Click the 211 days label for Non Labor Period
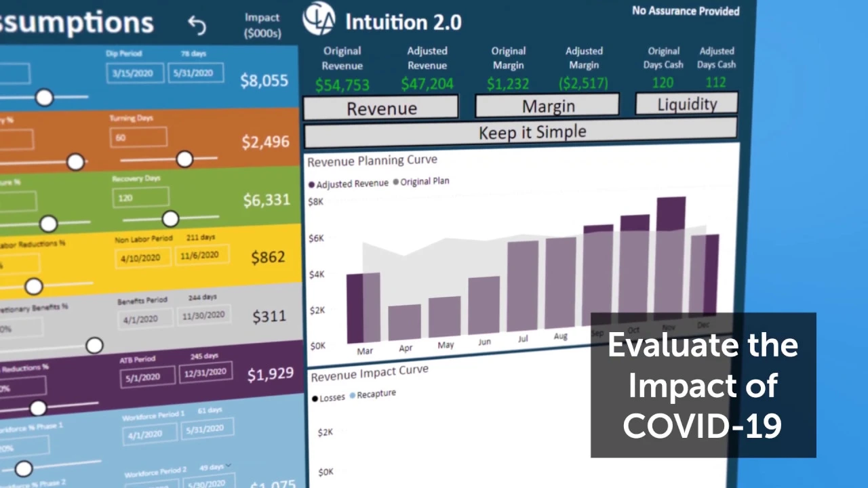The image size is (868, 488). (x=200, y=237)
